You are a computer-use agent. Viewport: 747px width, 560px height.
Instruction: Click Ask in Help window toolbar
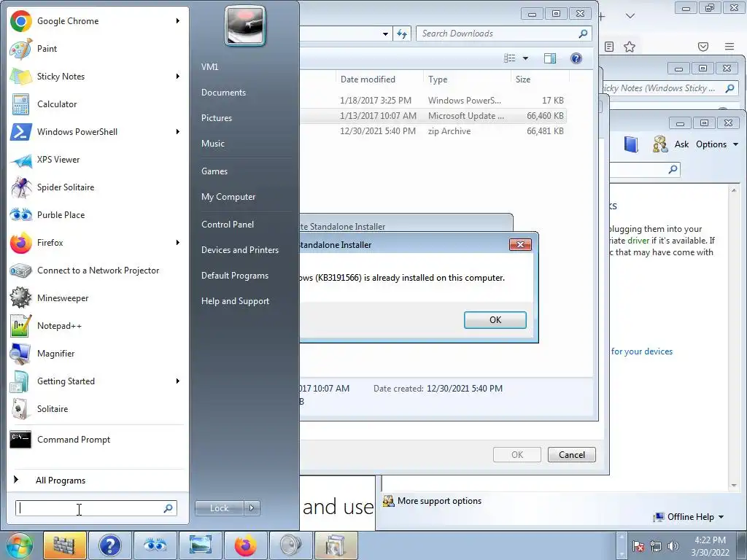(x=681, y=144)
